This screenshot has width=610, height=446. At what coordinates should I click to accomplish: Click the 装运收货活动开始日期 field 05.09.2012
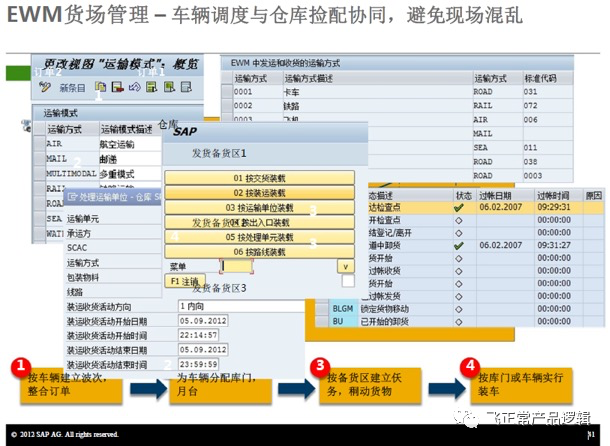(x=203, y=321)
